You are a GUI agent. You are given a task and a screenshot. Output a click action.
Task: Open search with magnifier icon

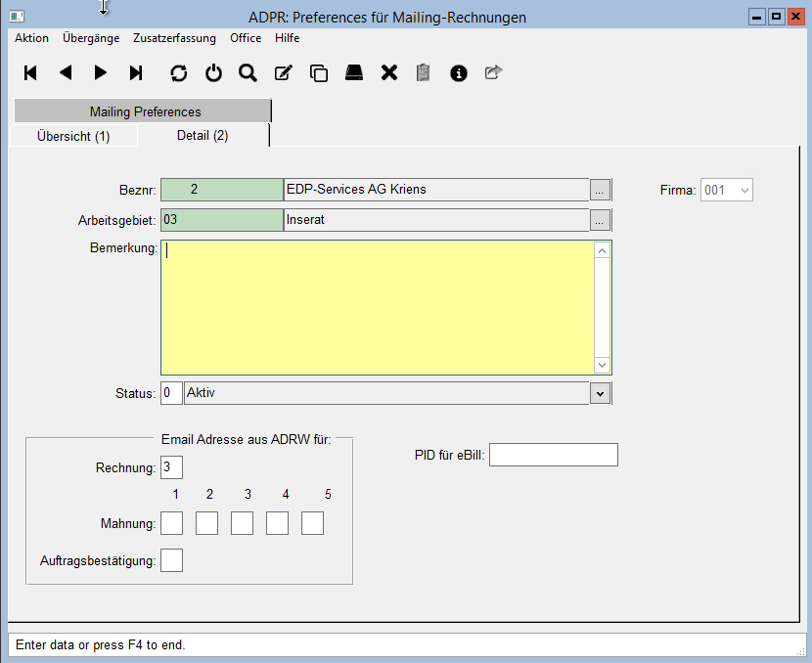[x=248, y=72]
